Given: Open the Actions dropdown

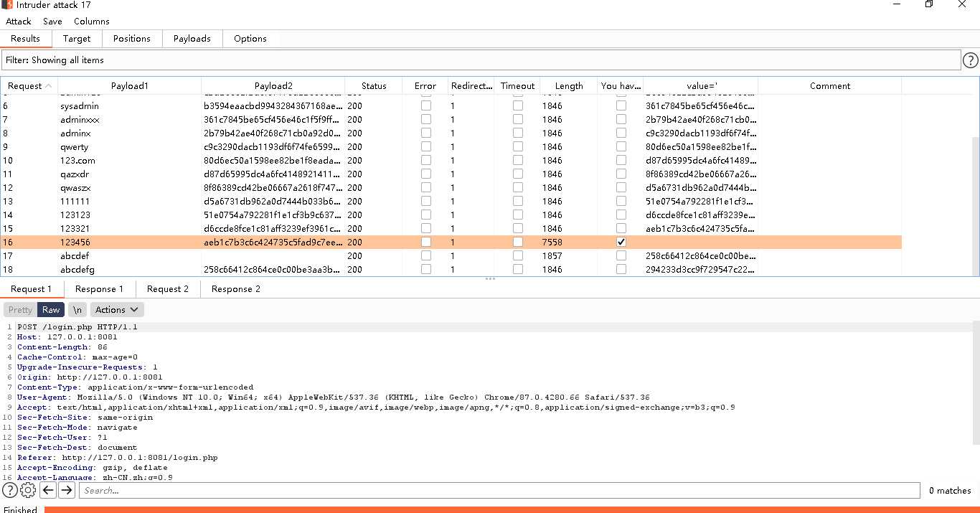Looking at the screenshot, I should click(117, 310).
